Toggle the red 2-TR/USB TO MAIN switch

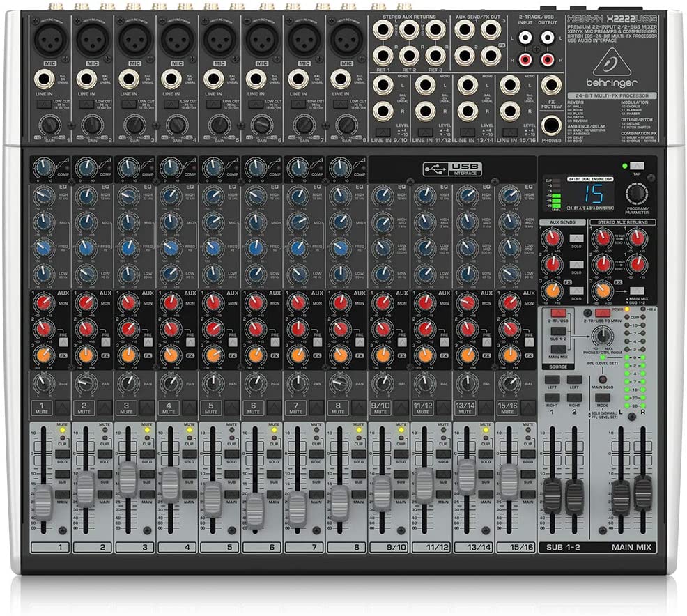click(x=603, y=313)
